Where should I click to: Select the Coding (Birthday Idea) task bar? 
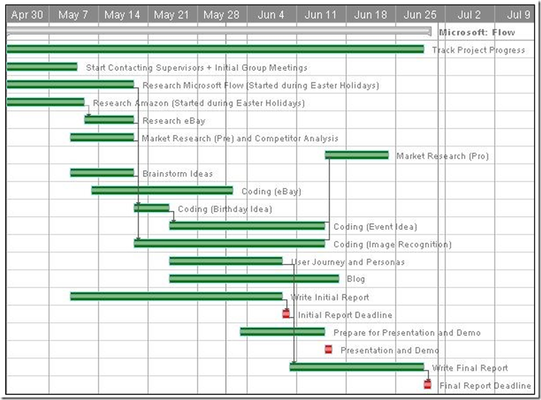point(152,208)
